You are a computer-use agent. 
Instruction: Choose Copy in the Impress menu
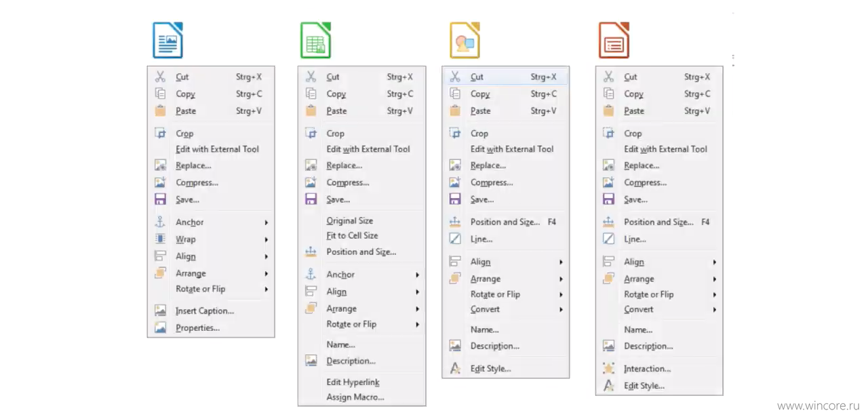tap(633, 94)
